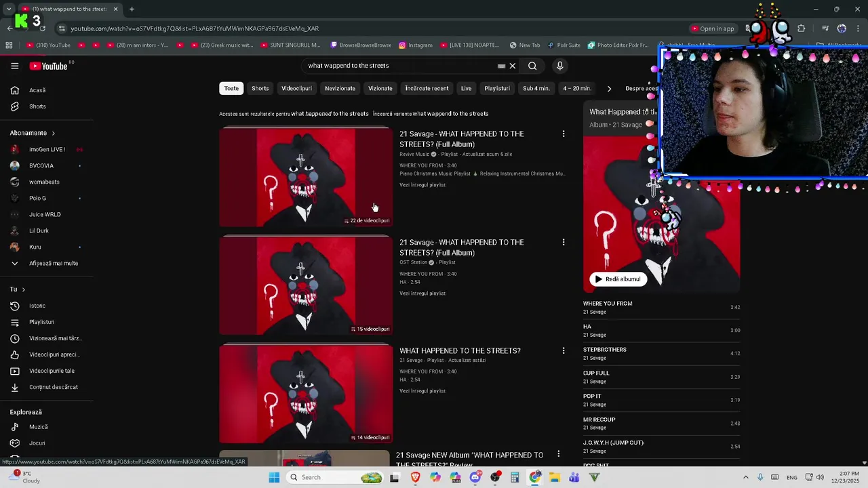Search instead for 'what wappend to the streets'

(x=450, y=114)
